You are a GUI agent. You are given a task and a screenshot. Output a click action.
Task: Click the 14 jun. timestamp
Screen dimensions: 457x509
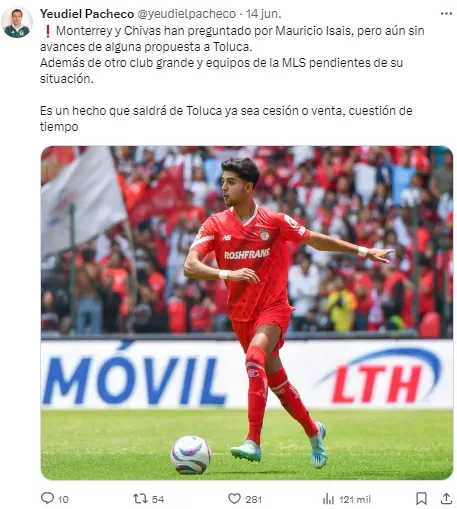(x=263, y=14)
